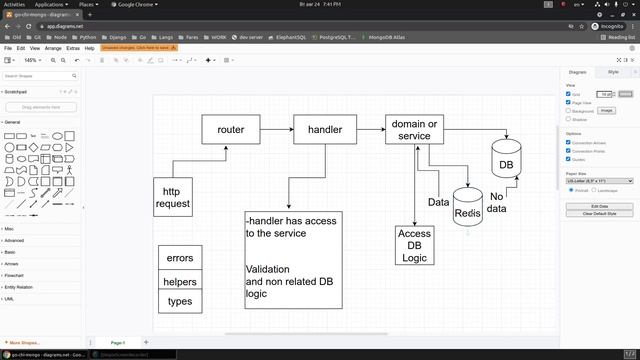Open the insert plus dropdown
The image size is (640, 360).
pos(210,60)
